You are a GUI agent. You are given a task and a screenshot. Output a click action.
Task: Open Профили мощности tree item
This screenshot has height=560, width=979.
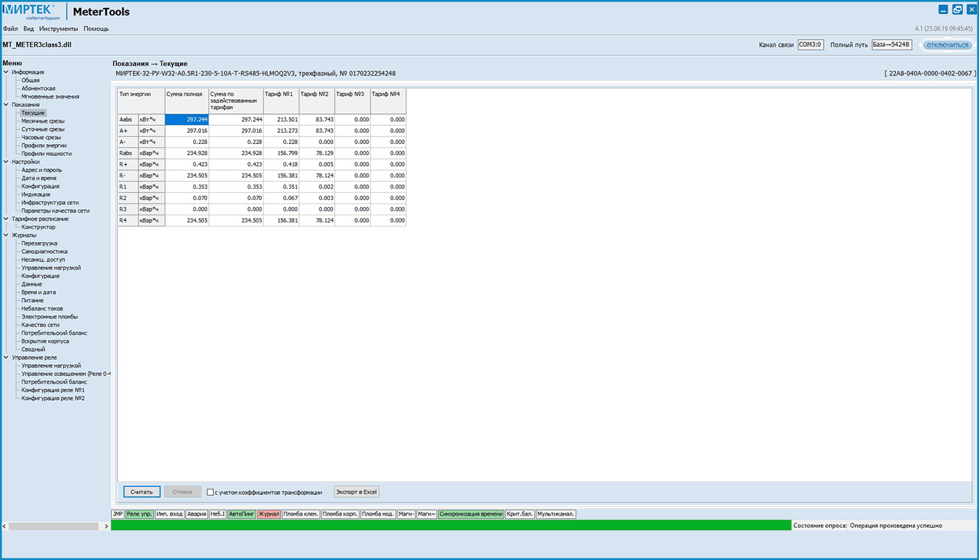[x=46, y=154]
